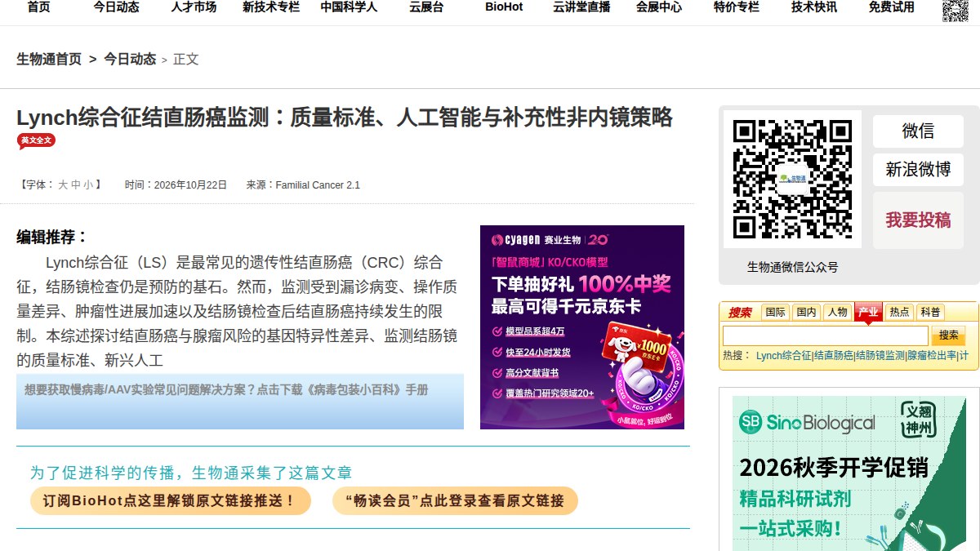
Task: Click the 搜索 submit button
Action: click(x=948, y=335)
